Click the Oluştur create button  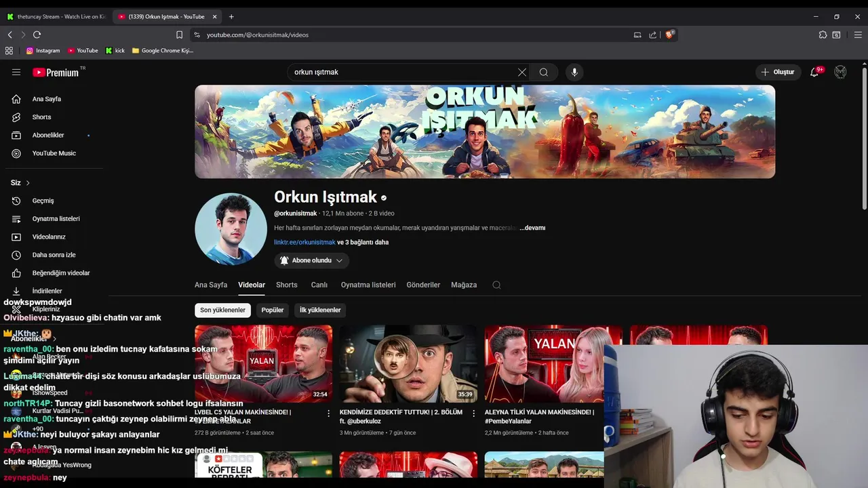(x=777, y=72)
